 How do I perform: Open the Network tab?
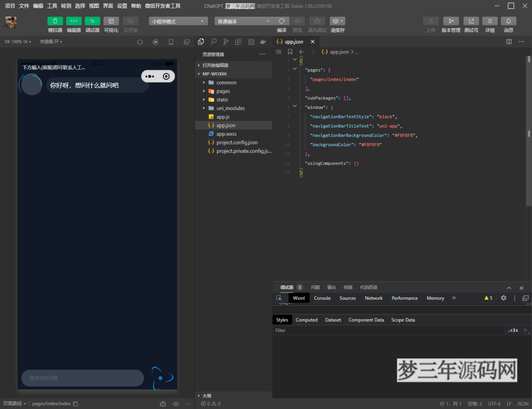374,298
